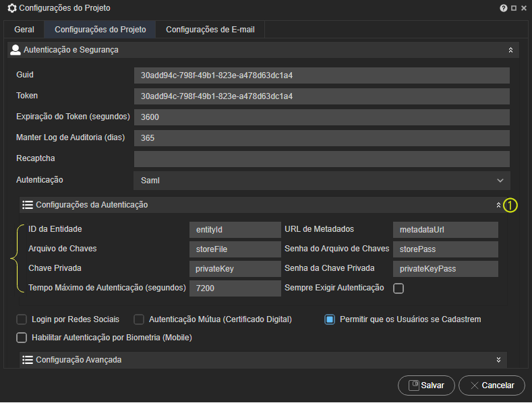The height and width of the screenshot is (403, 532).
Task: Click the user icon beside Autenticação e Segurança
Action: click(16, 50)
